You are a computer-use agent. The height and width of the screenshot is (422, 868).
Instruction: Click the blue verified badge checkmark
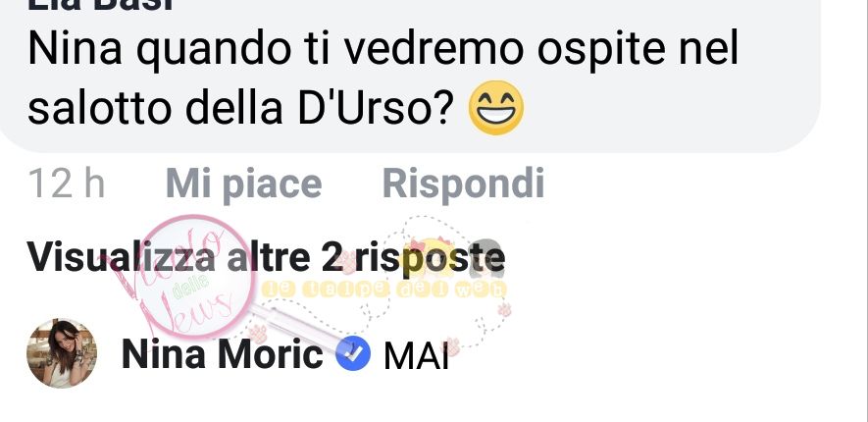coord(353,355)
